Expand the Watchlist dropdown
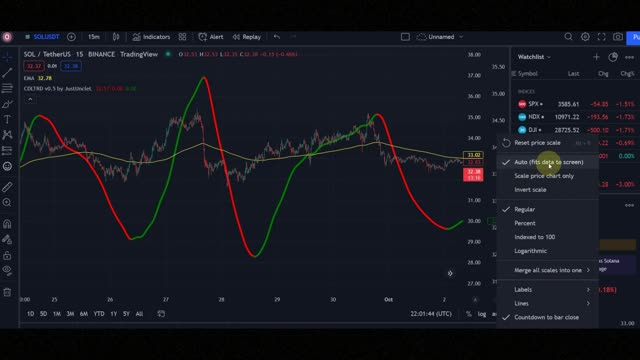The height and width of the screenshot is (360, 640). [534, 57]
